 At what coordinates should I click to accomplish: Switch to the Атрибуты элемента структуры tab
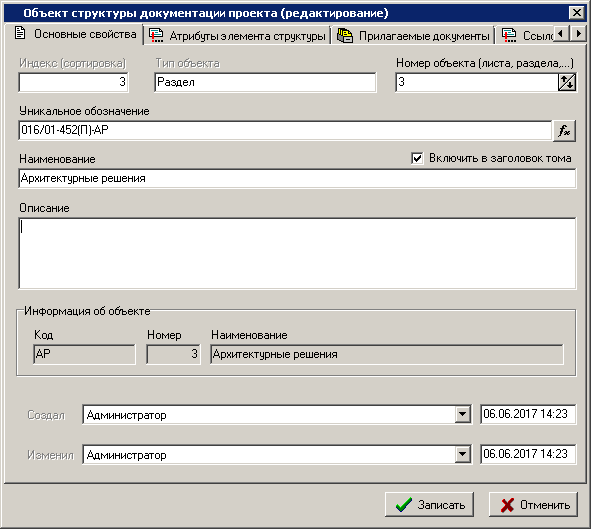237,35
